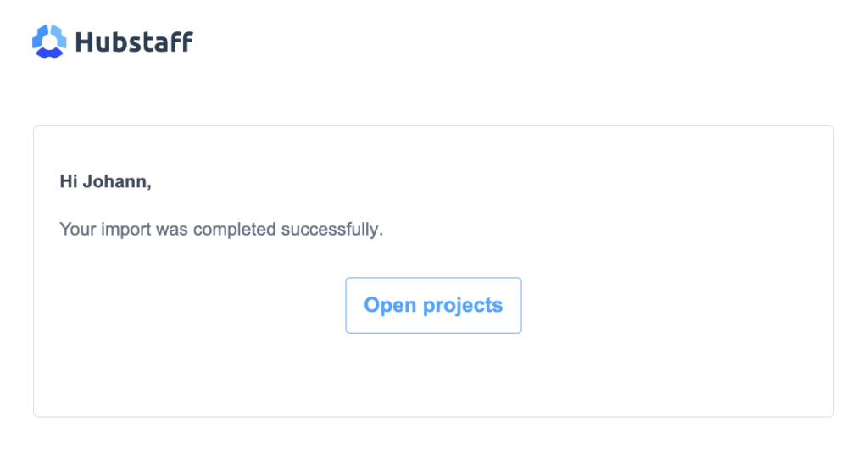Select the "Hi Johann," greeting line

[106, 181]
